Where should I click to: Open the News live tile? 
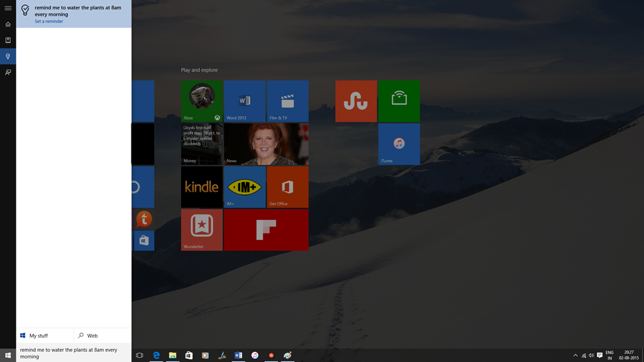(266, 144)
